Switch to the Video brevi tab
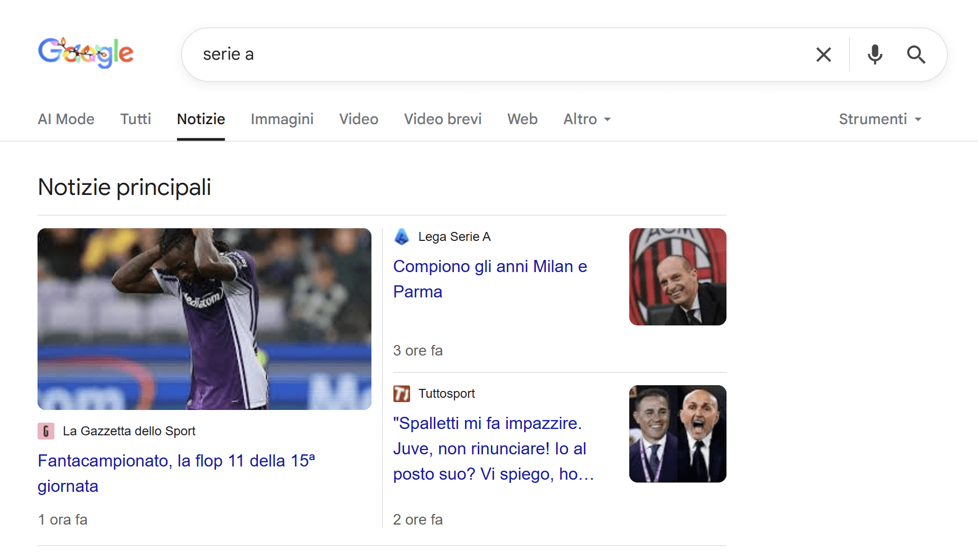The height and width of the screenshot is (560, 978). [x=443, y=119]
